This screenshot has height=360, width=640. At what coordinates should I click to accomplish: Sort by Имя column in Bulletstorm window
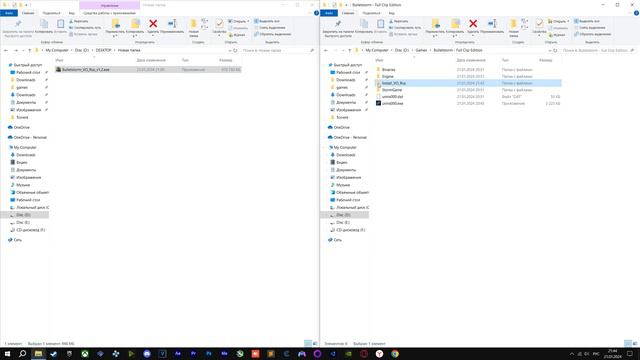(380, 60)
